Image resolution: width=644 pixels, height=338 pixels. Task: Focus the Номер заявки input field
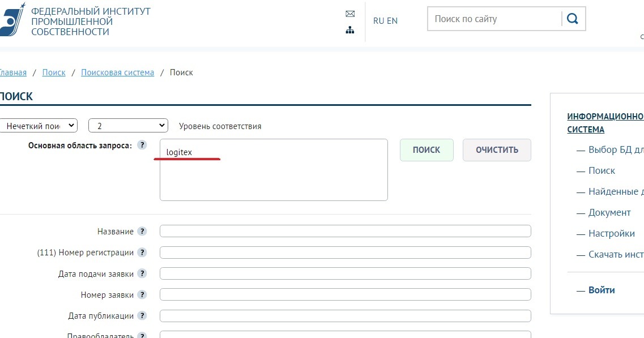(x=346, y=294)
